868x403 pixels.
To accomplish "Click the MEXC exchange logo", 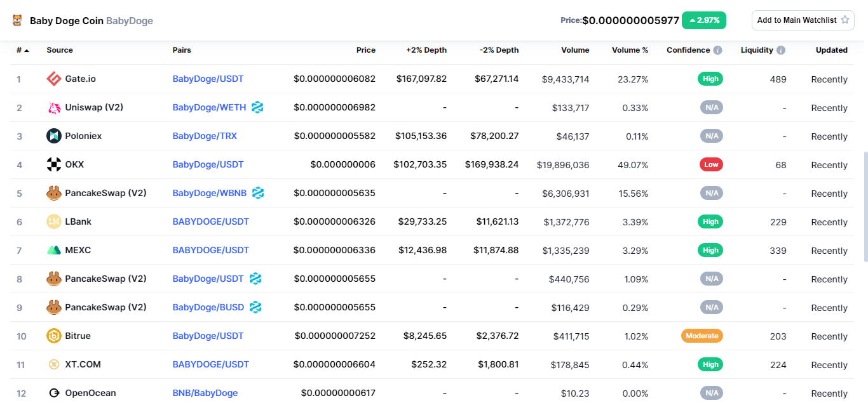I will pyautogui.click(x=54, y=250).
